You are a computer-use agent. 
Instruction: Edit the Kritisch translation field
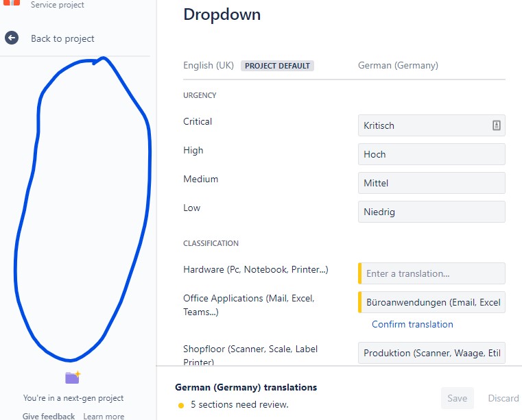pos(431,125)
